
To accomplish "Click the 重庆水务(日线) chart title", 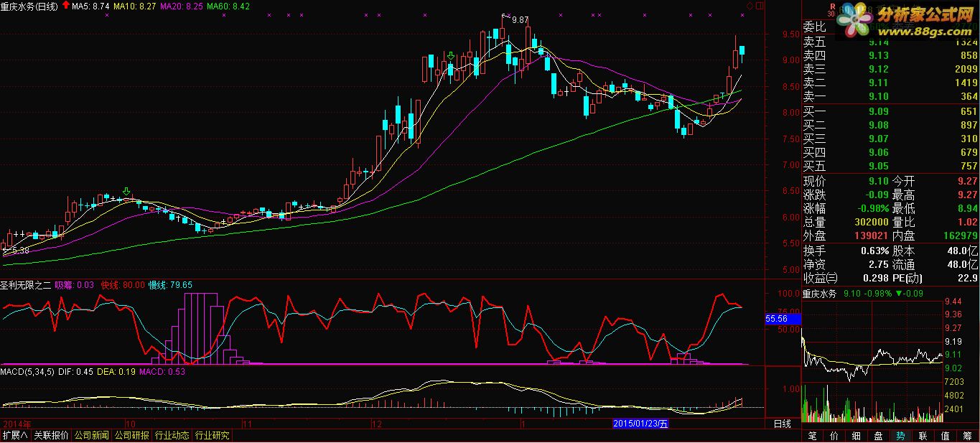I will coord(29,6).
